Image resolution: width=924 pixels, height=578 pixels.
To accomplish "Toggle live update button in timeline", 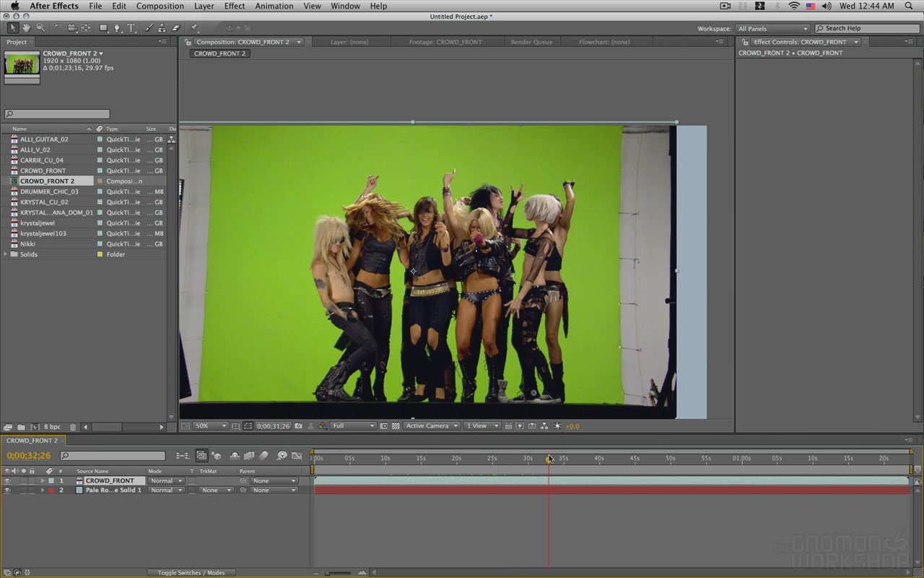I will click(201, 456).
